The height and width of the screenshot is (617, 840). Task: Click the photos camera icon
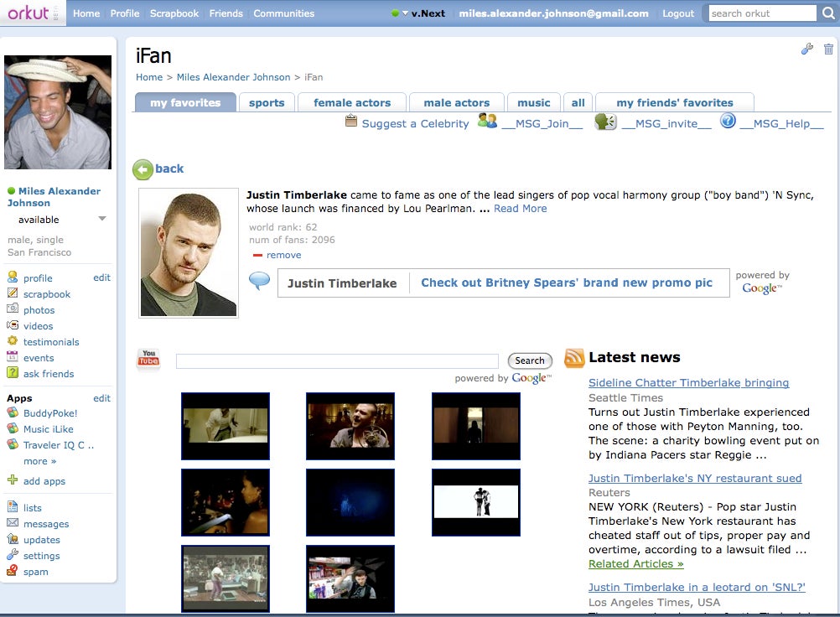[x=13, y=308]
